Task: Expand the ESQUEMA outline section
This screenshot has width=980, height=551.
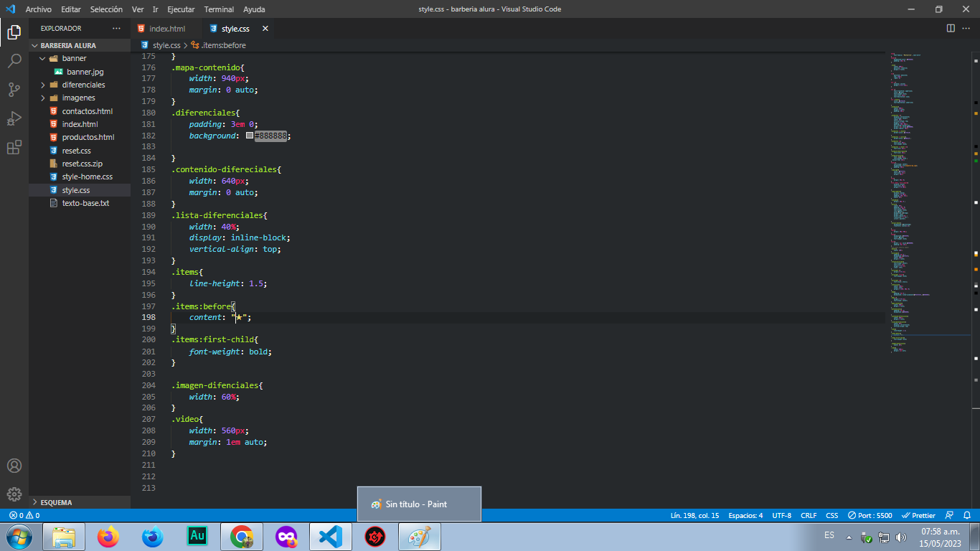Action: 80,502
